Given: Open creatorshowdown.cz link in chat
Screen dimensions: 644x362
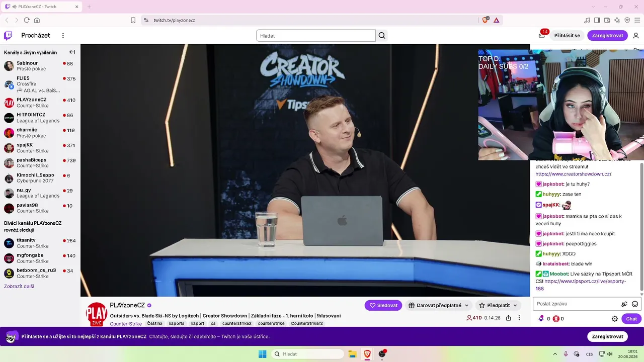Looking at the screenshot, I should (x=574, y=174).
